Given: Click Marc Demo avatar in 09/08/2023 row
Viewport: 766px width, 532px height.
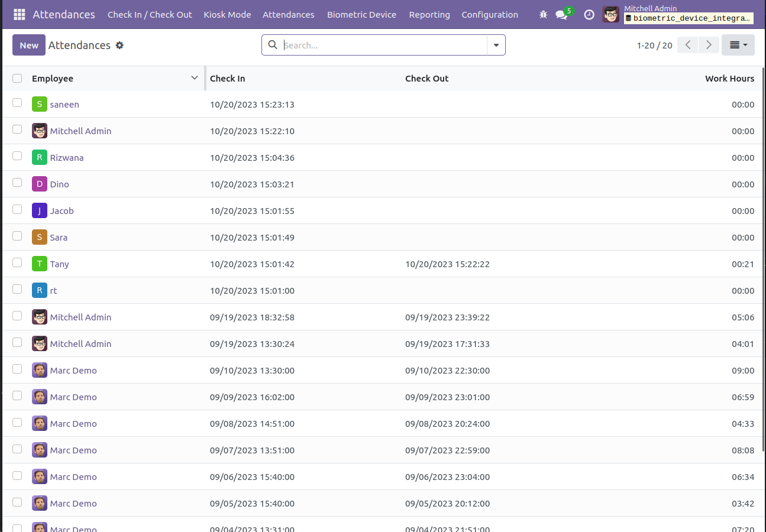Looking at the screenshot, I should tap(40, 424).
